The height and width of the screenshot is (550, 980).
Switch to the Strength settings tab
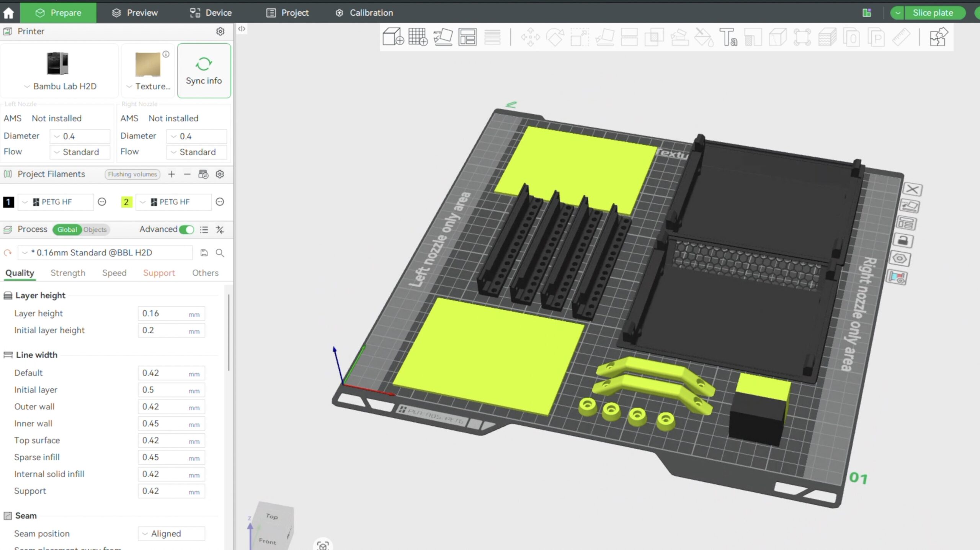pos(68,273)
